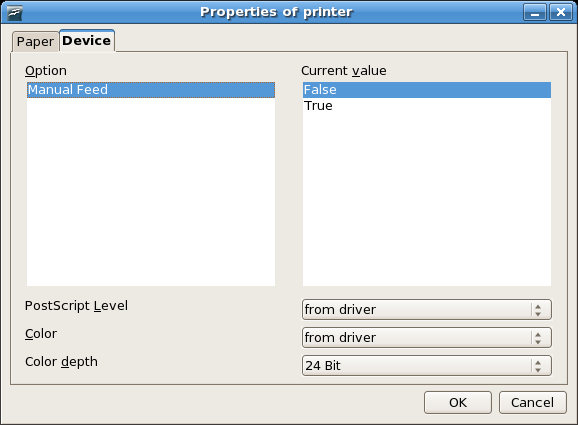The image size is (578, 425).
Task: Click the window menu icon in title bar
Action: [15, 13]
